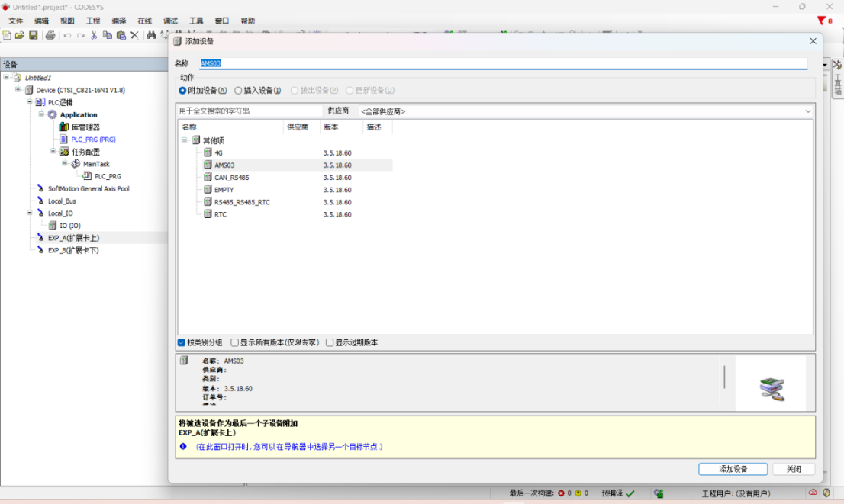Click the red notification flag icon
The image size is (844, 504).
pos(821,21)
